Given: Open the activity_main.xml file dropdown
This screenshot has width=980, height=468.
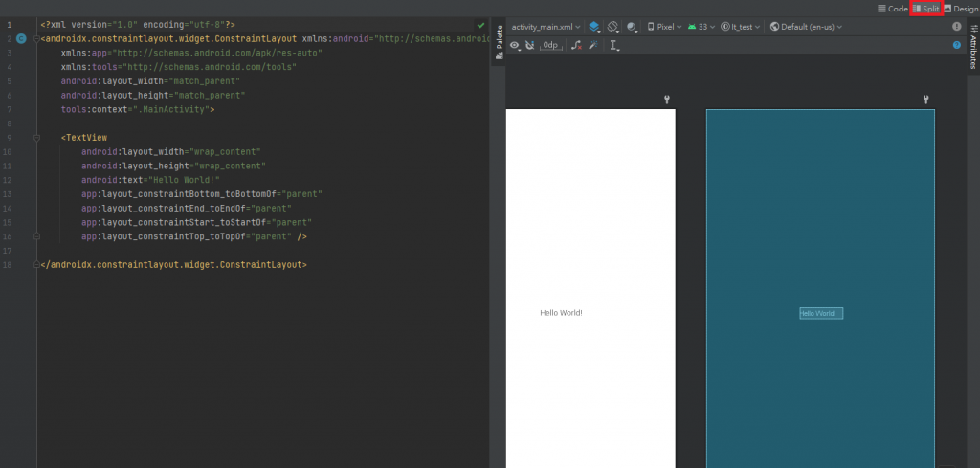Looking at the screenshot, I should [x=546, y=27].
